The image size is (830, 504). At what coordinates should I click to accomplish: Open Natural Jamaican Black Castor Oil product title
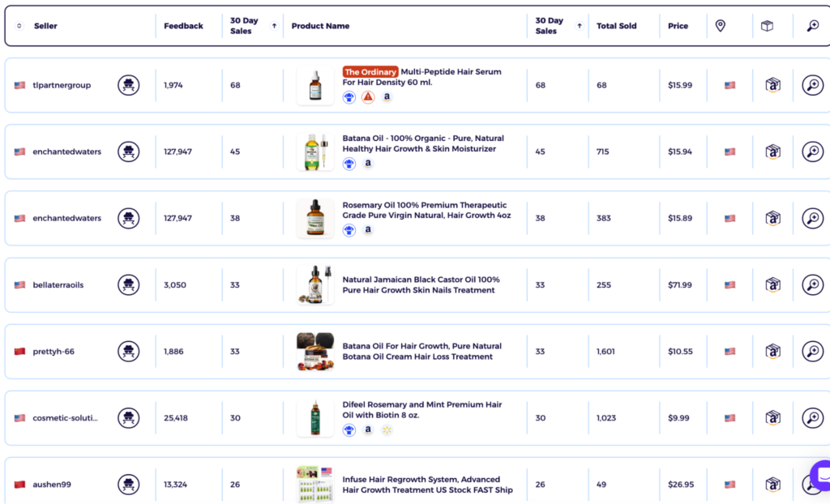coord(421,285)
